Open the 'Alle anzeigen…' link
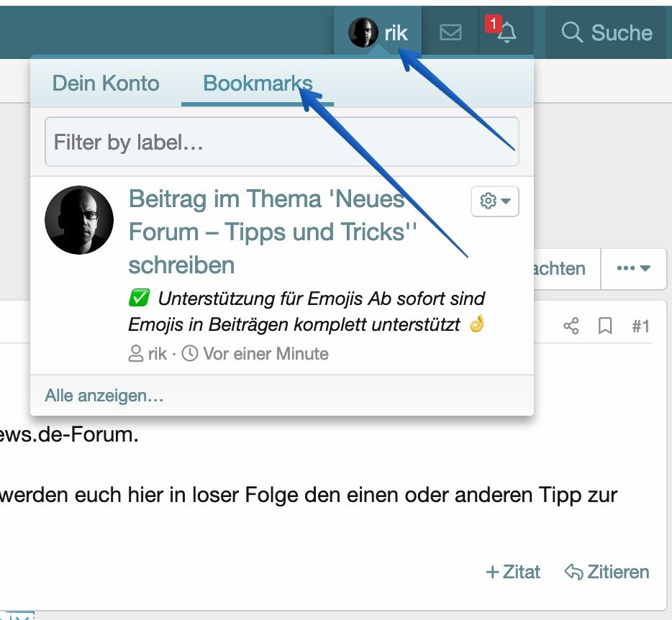 (104, 396)
